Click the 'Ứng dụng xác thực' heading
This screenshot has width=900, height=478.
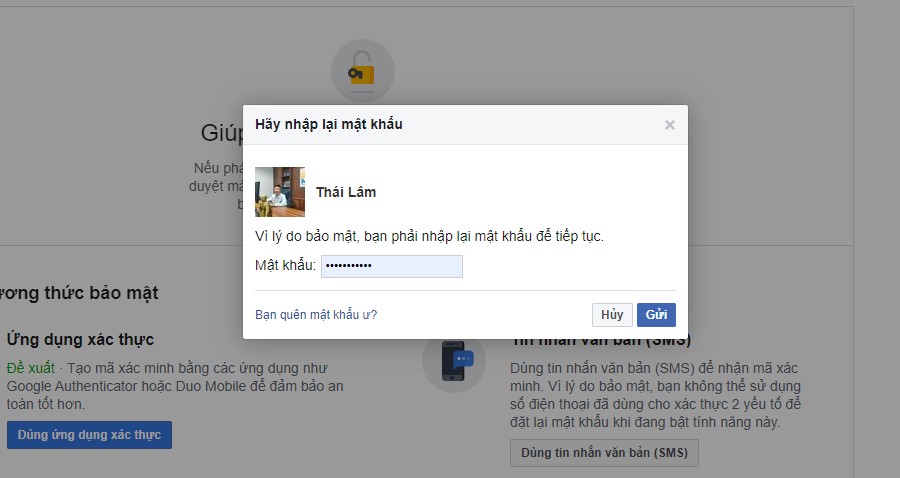coord(80,340)
